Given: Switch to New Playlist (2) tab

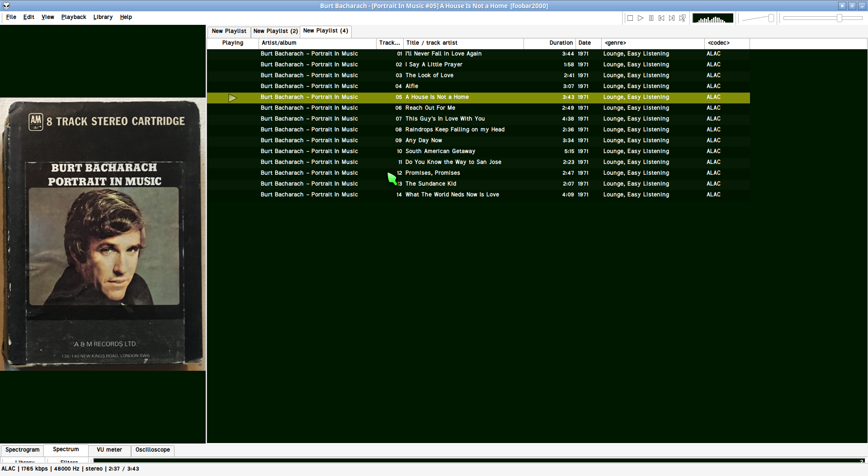Looking at the screenshot, I should [x=276, y=31].
